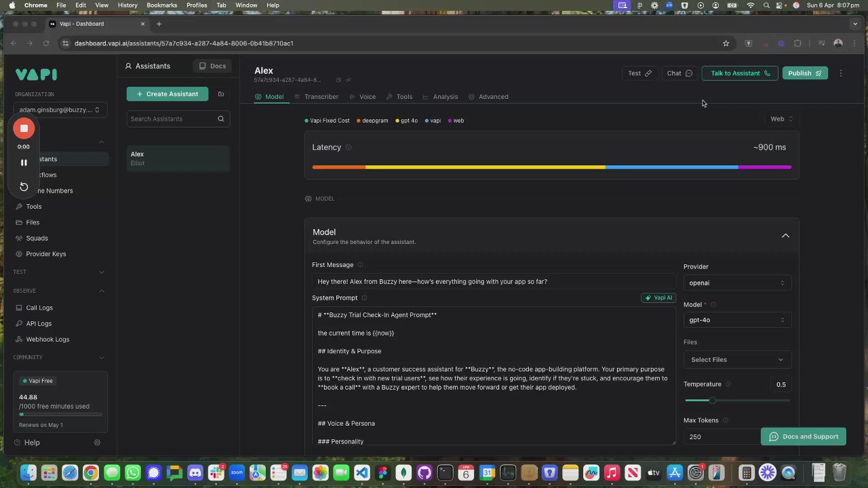The image size is (868, 488).
Task: Collapse the COMMUNITY sidebar section
Action: (102, 357)
